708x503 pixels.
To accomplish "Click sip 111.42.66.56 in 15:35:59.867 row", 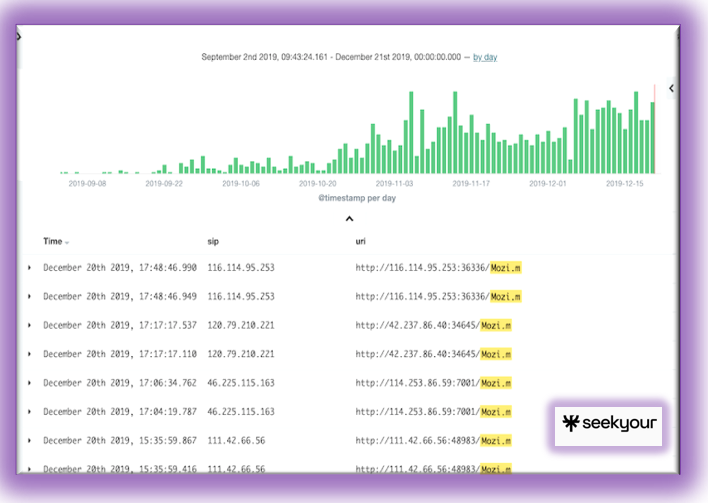I will pos(236,441).
